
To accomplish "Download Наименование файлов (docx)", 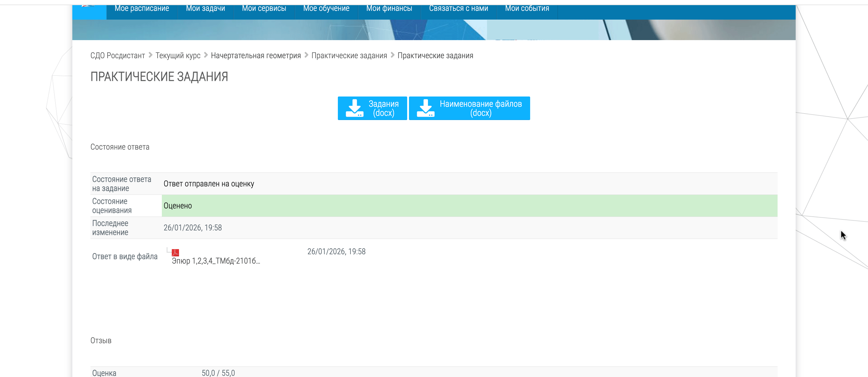I will 480,108.
